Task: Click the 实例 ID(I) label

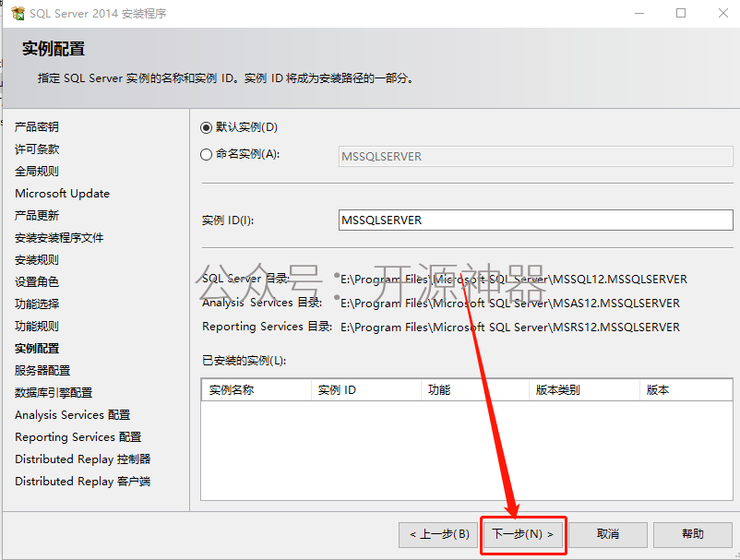Action: click(x=228, y=220)
